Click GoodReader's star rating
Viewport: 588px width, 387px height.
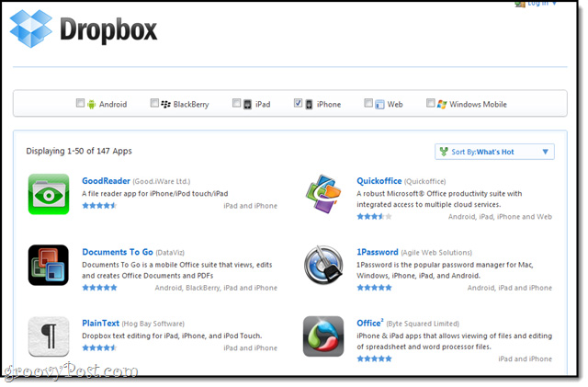99,206
